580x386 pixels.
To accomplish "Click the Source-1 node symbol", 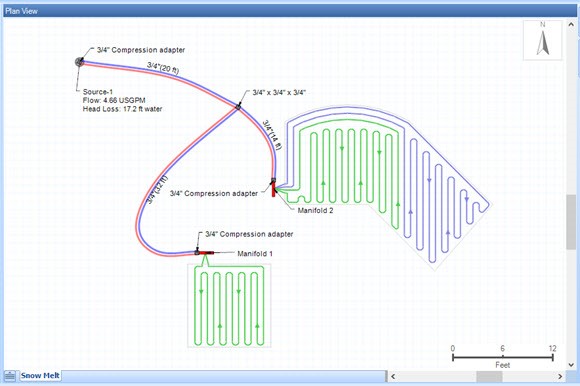I will [80, 62].
